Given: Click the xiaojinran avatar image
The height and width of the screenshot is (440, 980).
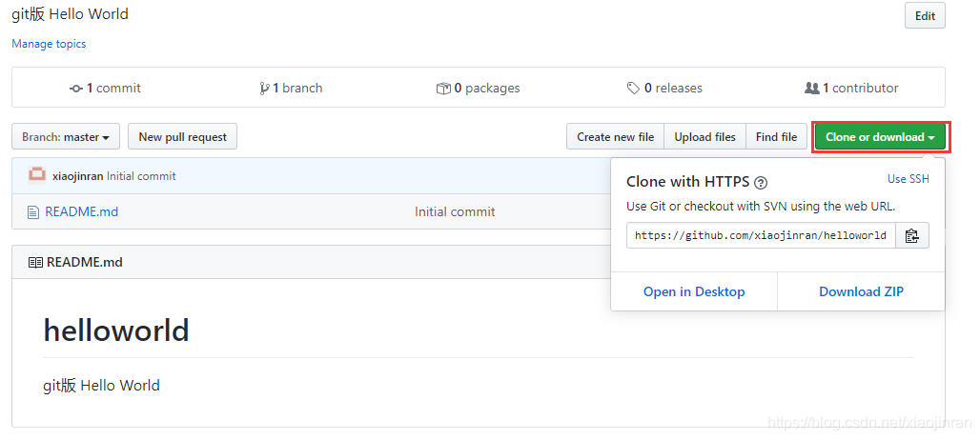Looking at the screenshot, I should tap(37, 176).
